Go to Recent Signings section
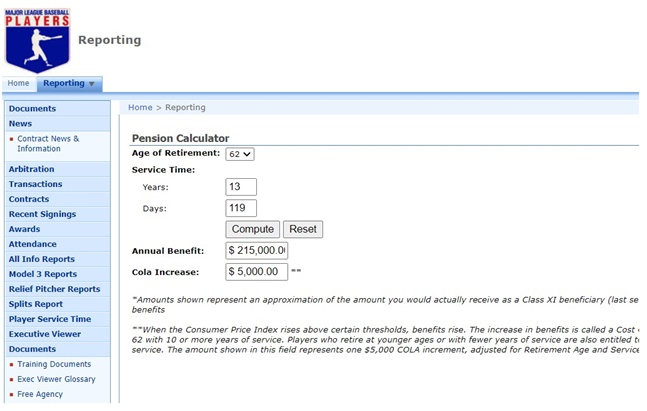Image resolution: width=647 pixels, height=411 pixels. [x=43, y=214]
